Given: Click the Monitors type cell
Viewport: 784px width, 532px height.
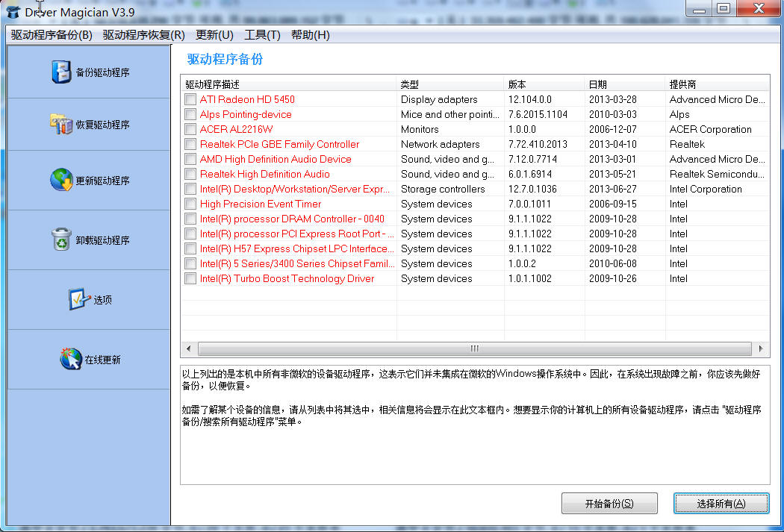Looking at the screenshot, I should pos(420,129).
